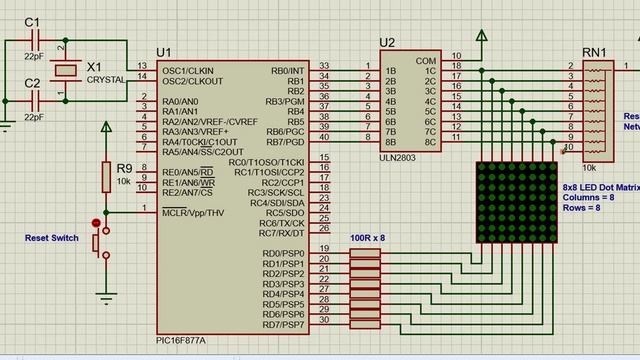Viewport: 640px width, 360px height.
Task: Click the reset push-button switch
Action: 100,243
